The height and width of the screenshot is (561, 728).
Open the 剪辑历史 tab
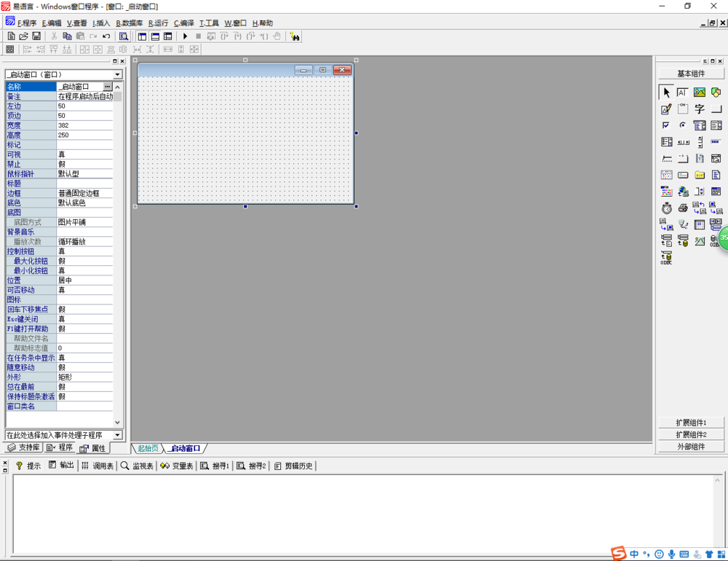coord(293,466)
